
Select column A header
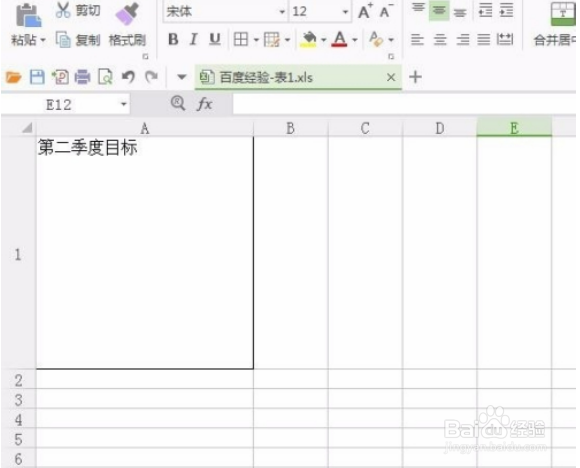coord(145,128)
